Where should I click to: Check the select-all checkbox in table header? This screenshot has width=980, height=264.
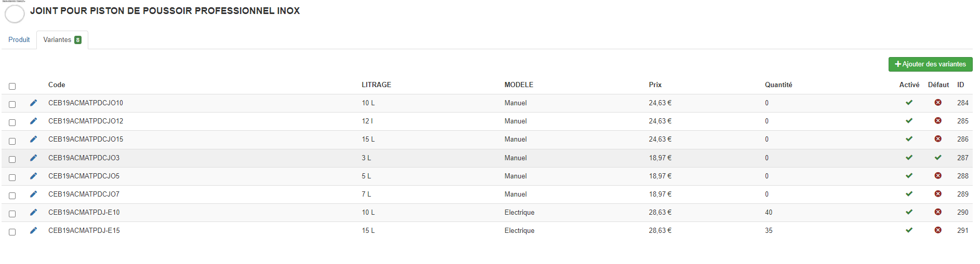12,86
